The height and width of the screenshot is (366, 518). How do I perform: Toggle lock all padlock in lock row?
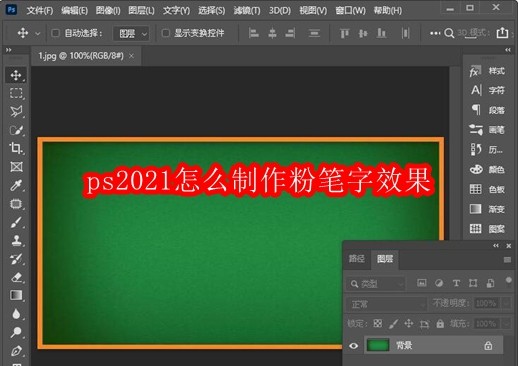440,323
